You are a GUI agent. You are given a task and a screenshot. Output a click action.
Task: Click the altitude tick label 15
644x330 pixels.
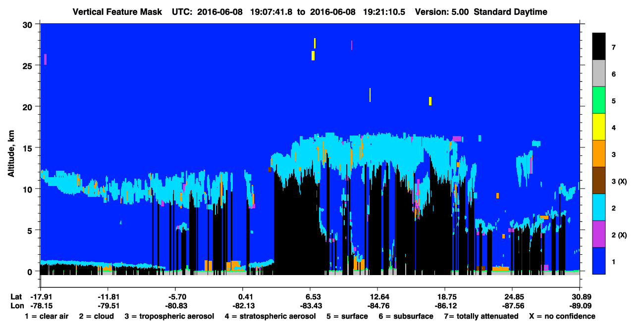pos(29,148)
